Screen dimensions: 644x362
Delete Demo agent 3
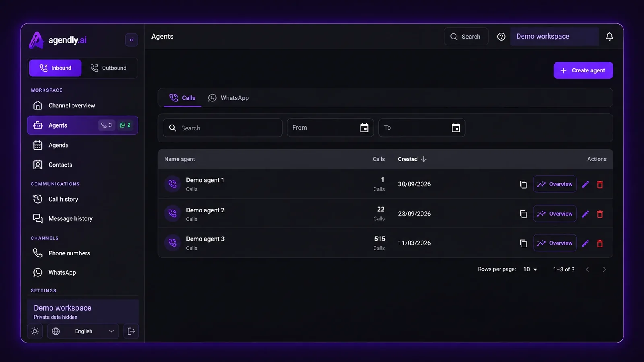coord(600,243)
